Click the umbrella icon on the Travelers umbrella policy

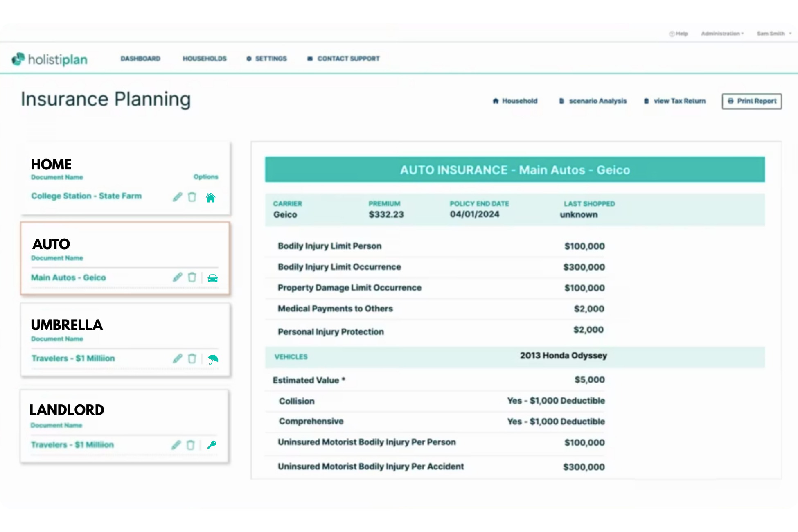click(213, 358)
